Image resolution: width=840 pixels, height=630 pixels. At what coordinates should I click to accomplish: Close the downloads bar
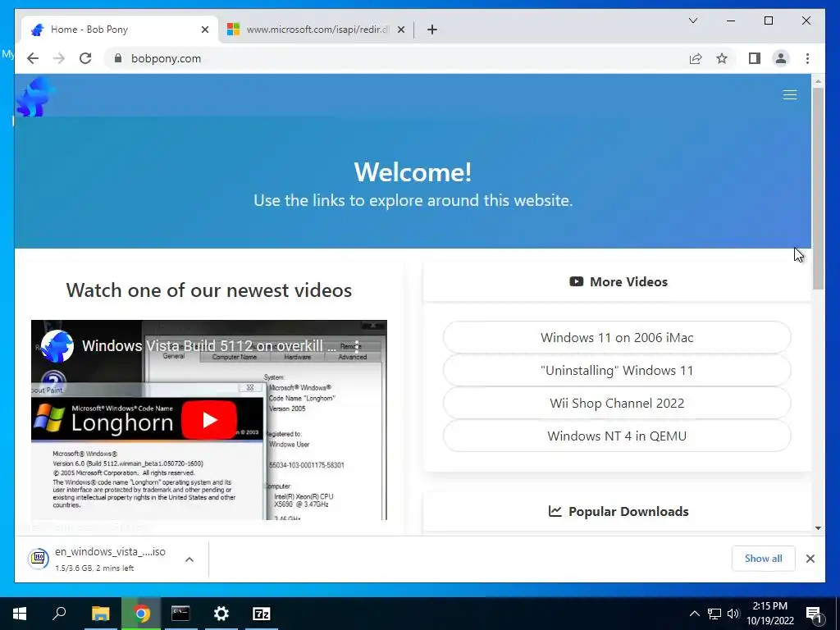(810, 559)
